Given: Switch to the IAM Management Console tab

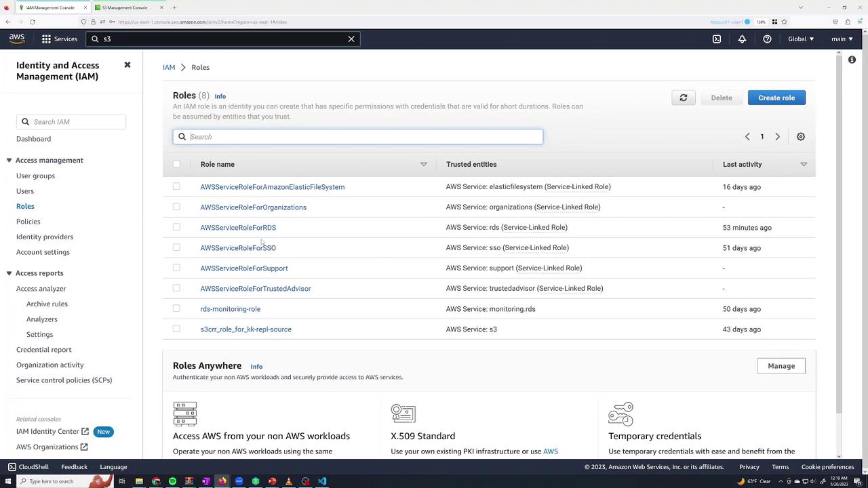Looking at the screenshot, I should 53,7.
